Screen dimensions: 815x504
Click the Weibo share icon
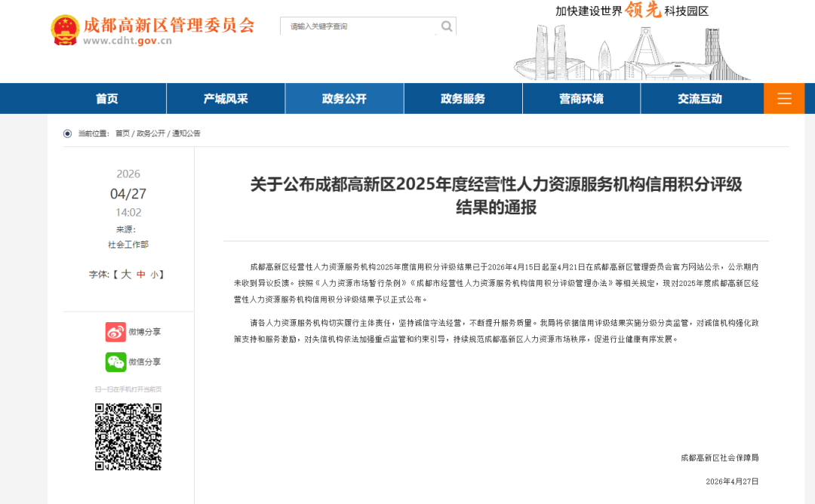[x=115, y=331]
